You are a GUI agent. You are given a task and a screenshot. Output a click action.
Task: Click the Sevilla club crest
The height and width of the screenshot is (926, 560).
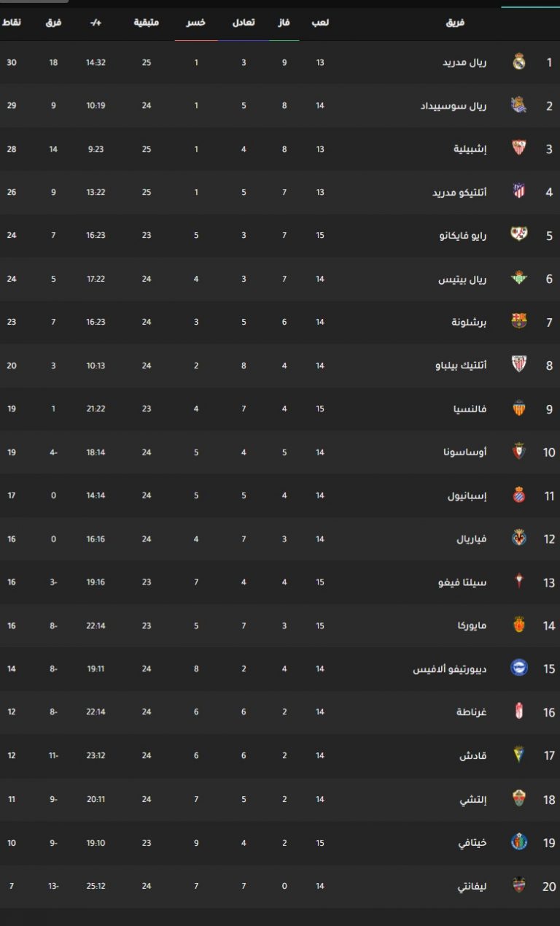pyautogui.click(x=518, y=148)
